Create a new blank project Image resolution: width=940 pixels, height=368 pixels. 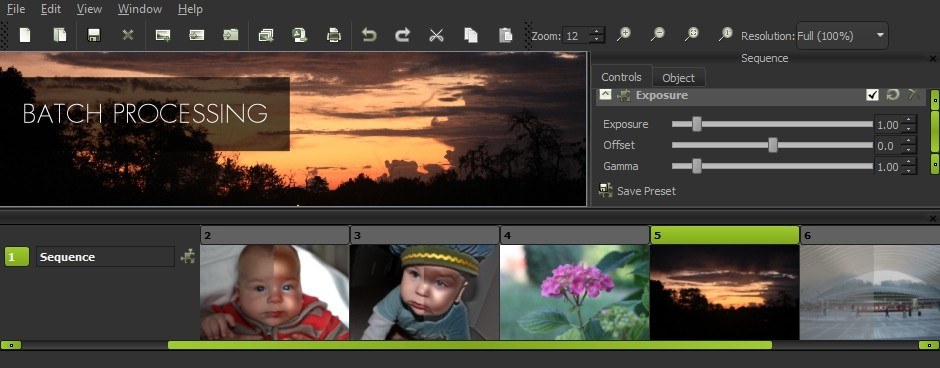point(25,35)
